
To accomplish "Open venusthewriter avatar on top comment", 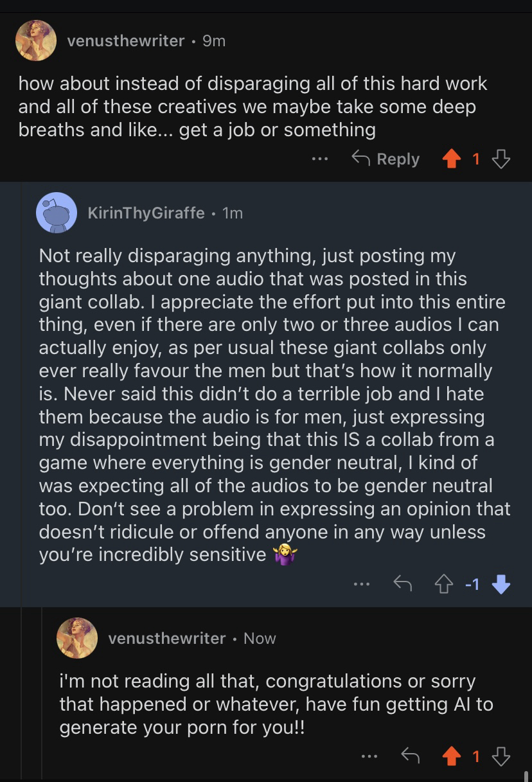I will click(x=36, y=40).
